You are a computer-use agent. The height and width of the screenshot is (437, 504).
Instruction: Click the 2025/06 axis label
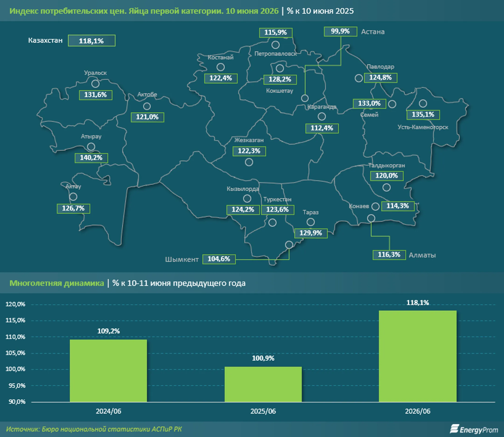263,411
